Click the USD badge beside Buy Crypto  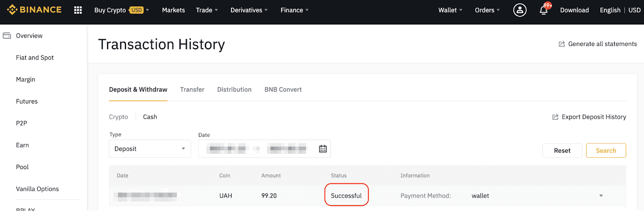[136, 10]
